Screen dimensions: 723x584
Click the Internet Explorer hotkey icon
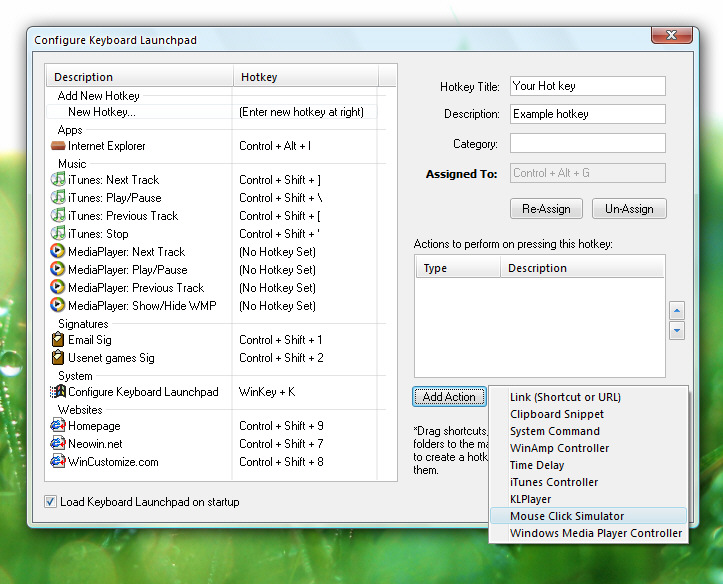pos(58,146)
